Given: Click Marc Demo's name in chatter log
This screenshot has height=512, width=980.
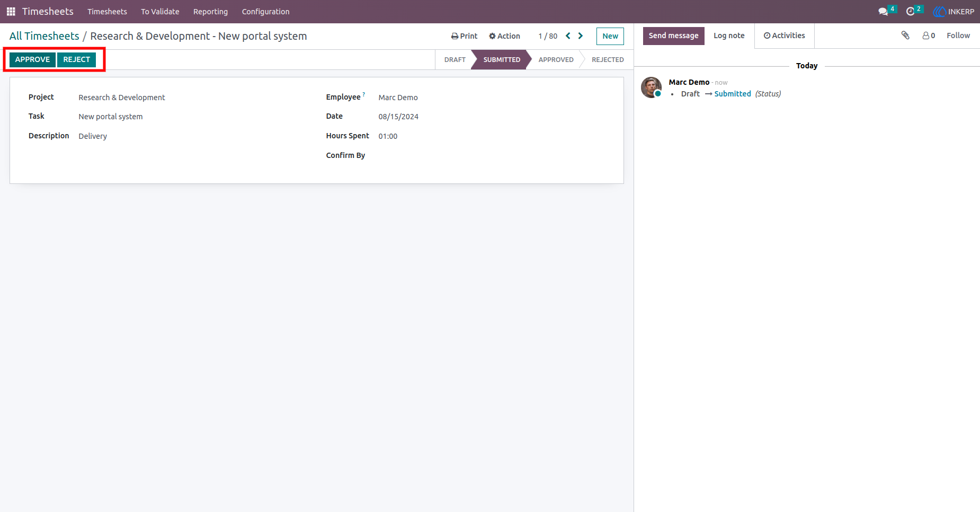Looking at the screenshot, I should [689, 82].
